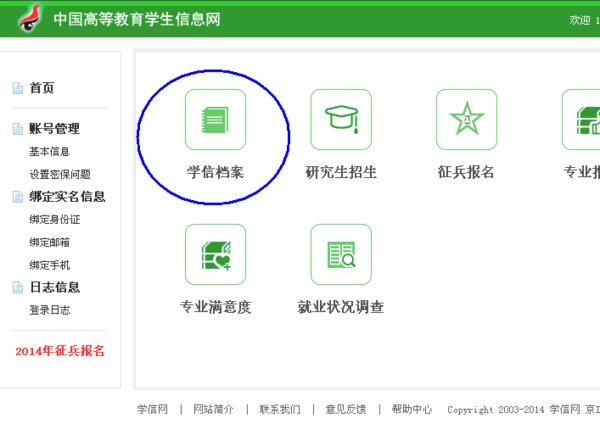Open 绑定邮箱 link

[x=50, y=242]
